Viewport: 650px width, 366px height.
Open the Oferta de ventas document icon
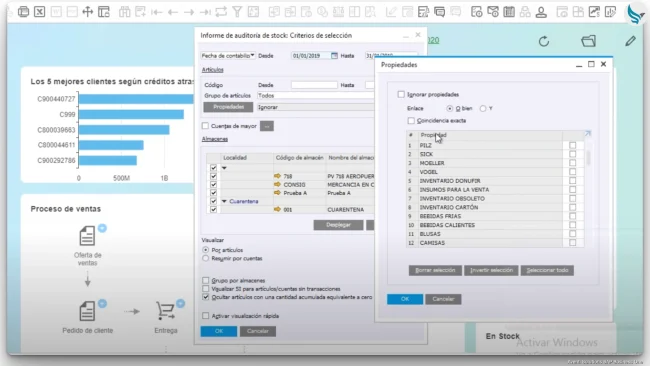pyautogui.click(x=87, y=236)
